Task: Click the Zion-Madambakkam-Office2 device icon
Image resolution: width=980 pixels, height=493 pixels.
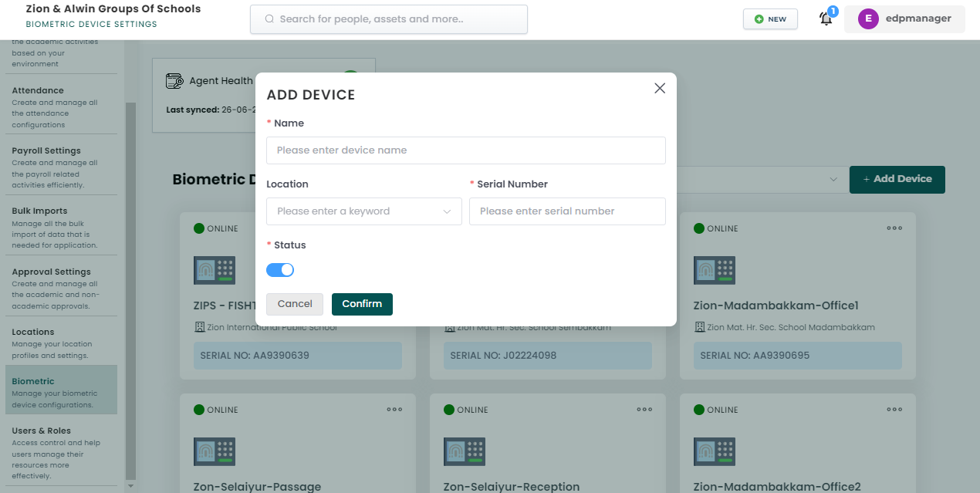Action: tap(715, 451)
